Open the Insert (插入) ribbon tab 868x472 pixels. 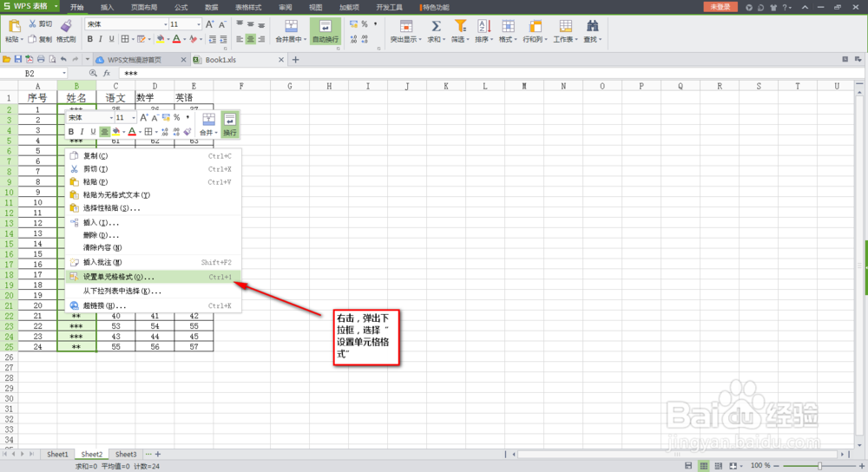(x=107, y=7)
